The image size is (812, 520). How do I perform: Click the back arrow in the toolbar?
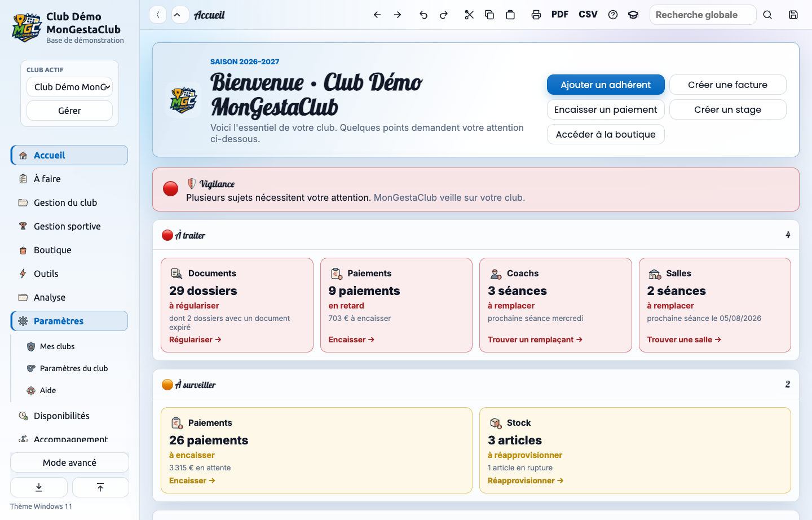(377, 15)
